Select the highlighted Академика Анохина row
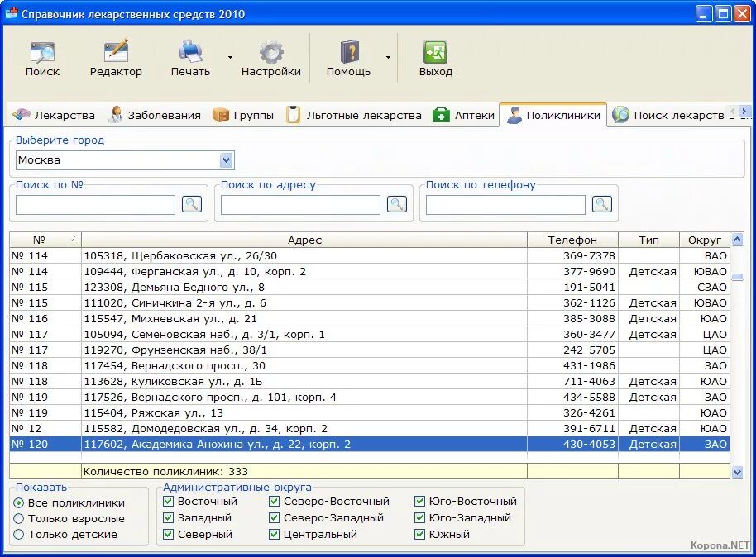This screenshot has width=756, height=557. (370, 445)
